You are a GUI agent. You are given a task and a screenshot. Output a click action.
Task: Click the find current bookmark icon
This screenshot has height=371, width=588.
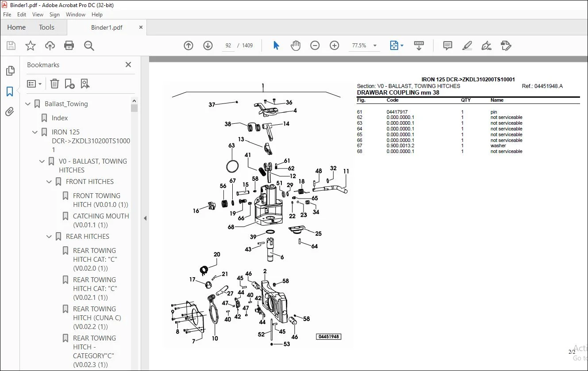coord(85,84)
